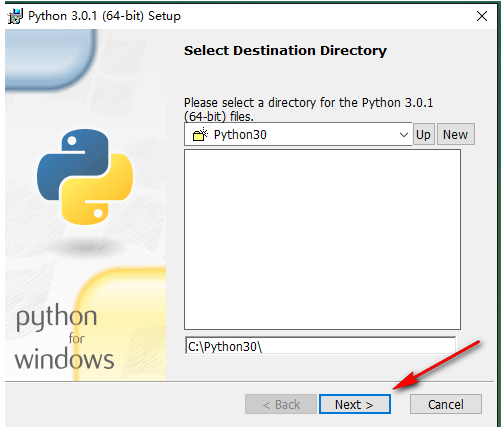Click the Python 3.0.1 (64-bit) Setup title
Screen dimensions: 501x427
coord(104,16)
